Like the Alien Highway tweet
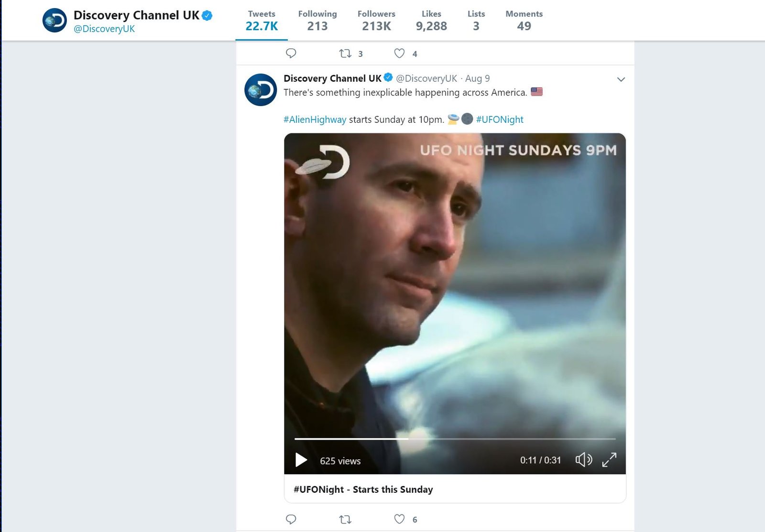The width and height of the screenshot is (765, 532). coord(399,519)
